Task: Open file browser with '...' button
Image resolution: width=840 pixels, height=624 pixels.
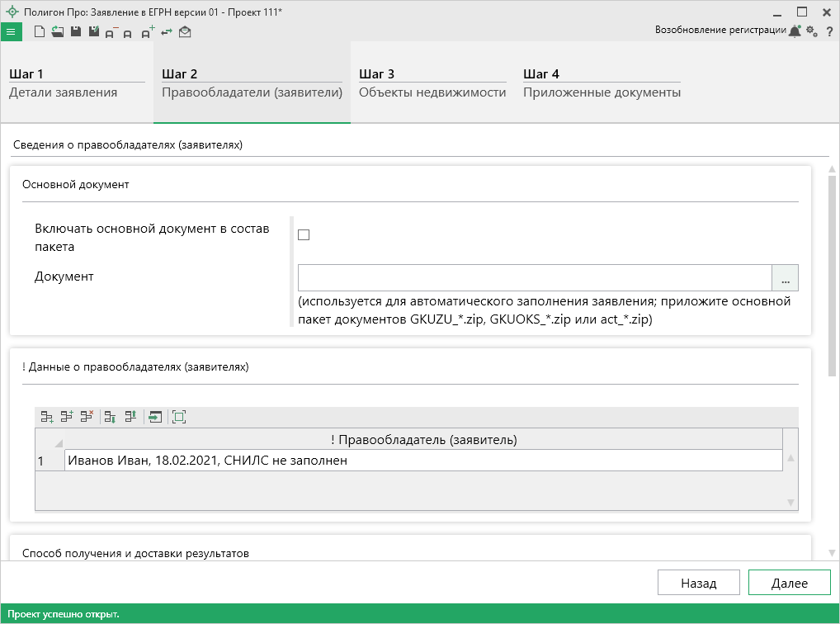Action: point(785,278)
